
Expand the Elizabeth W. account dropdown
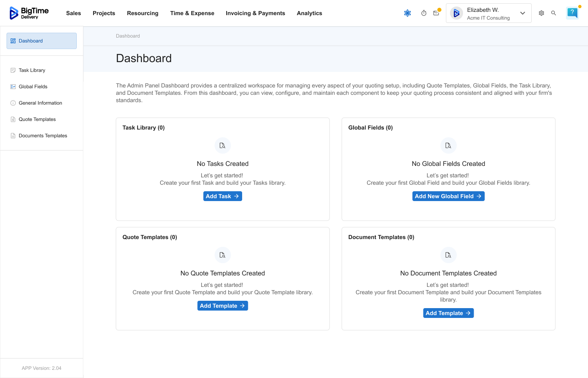click(x=522, y=13)
